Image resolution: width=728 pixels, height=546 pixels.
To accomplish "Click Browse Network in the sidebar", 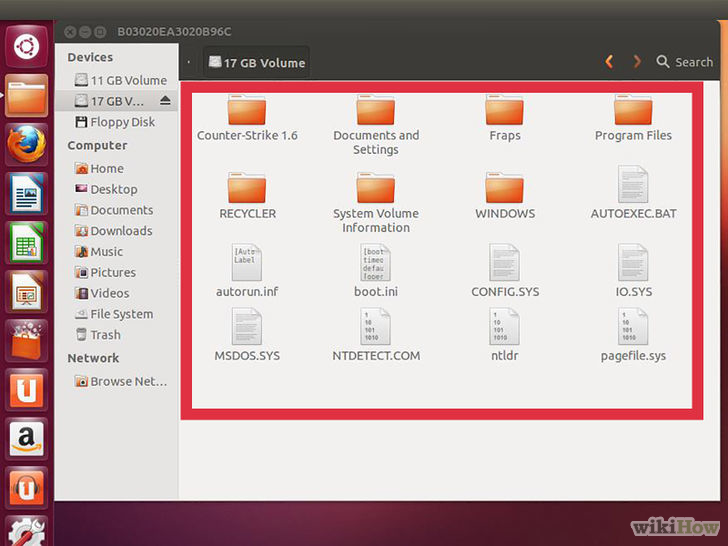I will pyautogui.click(x=116, y=382).
